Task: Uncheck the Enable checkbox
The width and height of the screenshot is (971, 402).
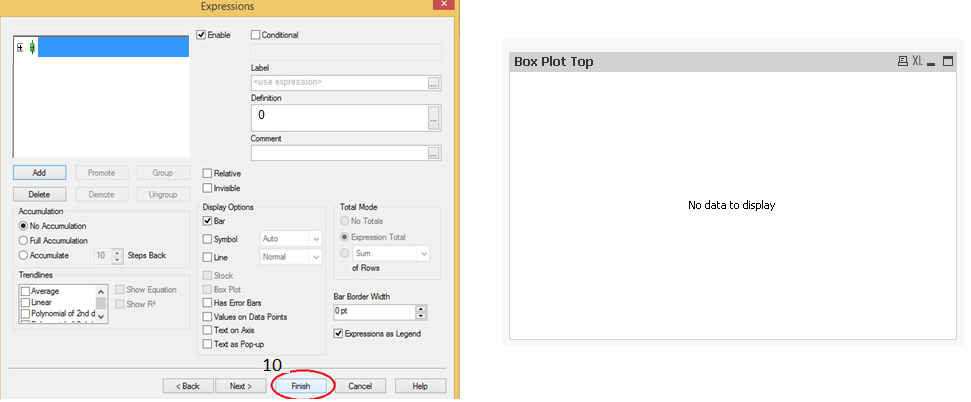Action: click(202, 35)
